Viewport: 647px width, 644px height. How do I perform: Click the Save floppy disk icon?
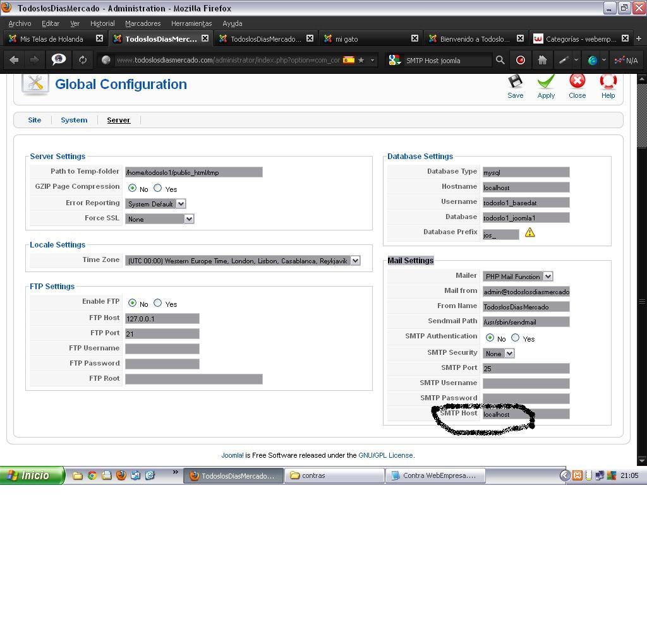pos(515,81)
